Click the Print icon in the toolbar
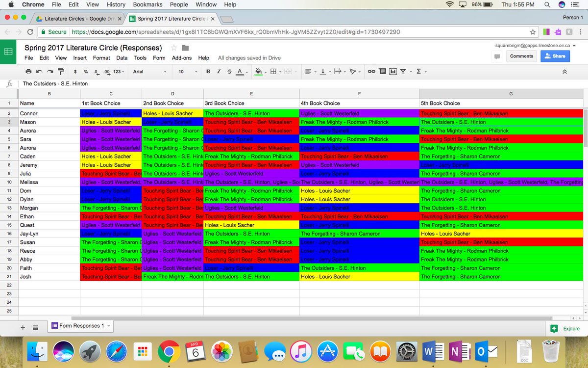 click(28, 72)
